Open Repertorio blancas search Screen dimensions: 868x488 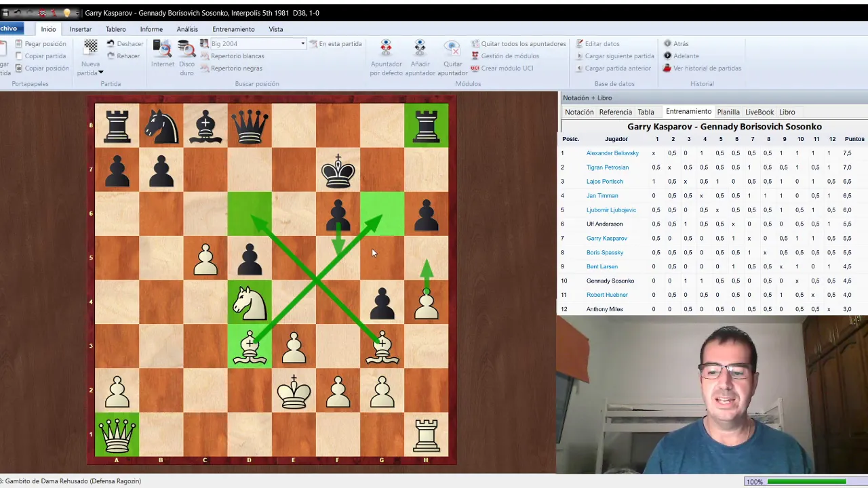pos(232,56)
